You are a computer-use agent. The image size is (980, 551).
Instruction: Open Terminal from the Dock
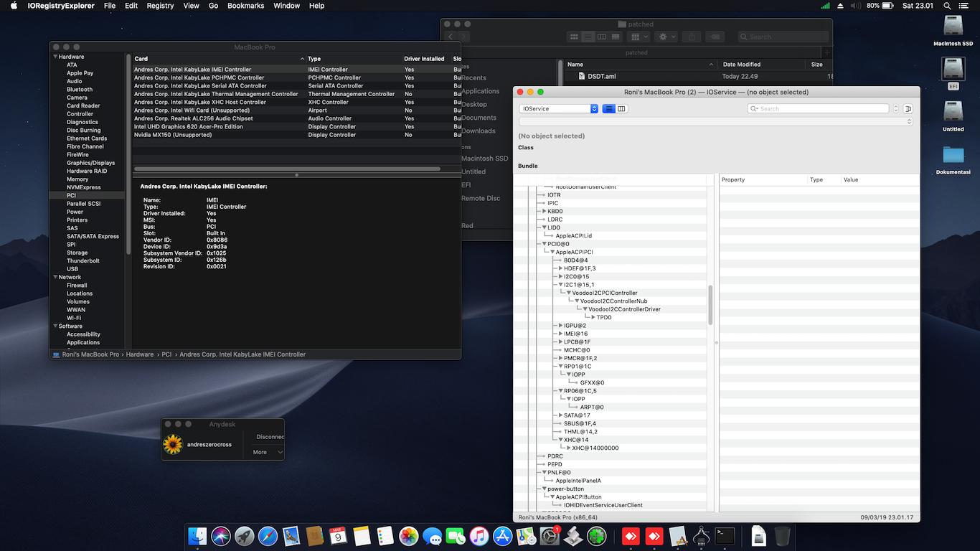click(725, 536)
